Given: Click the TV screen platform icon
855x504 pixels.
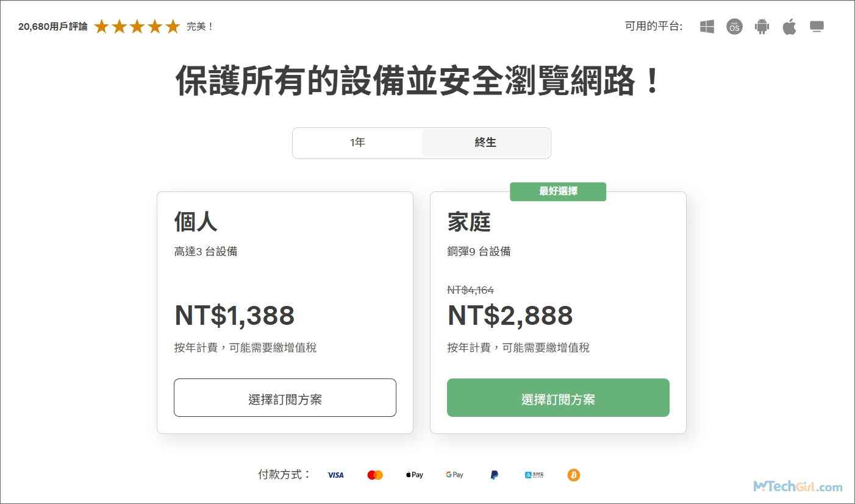Looking at the screenshot, I should [817, 27].
